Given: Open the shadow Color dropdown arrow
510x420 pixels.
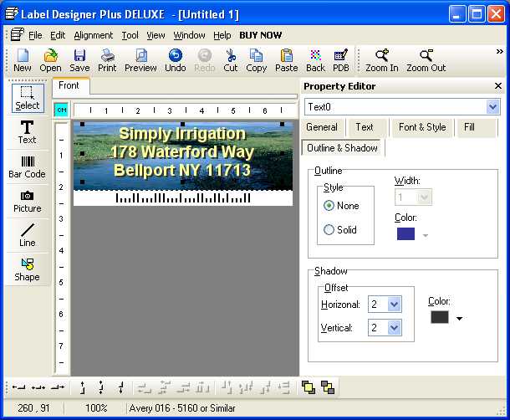Looking at the screenshot, I should 459,319.
